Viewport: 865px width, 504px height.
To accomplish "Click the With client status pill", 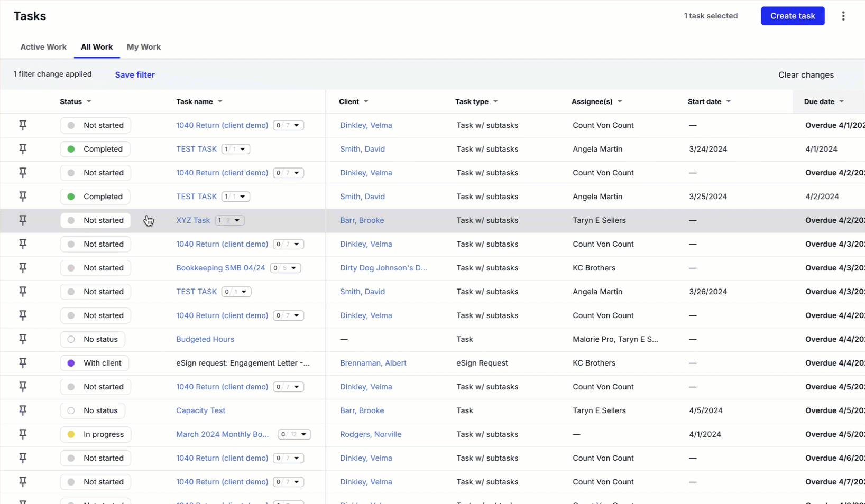I will (x=94, y=363).
